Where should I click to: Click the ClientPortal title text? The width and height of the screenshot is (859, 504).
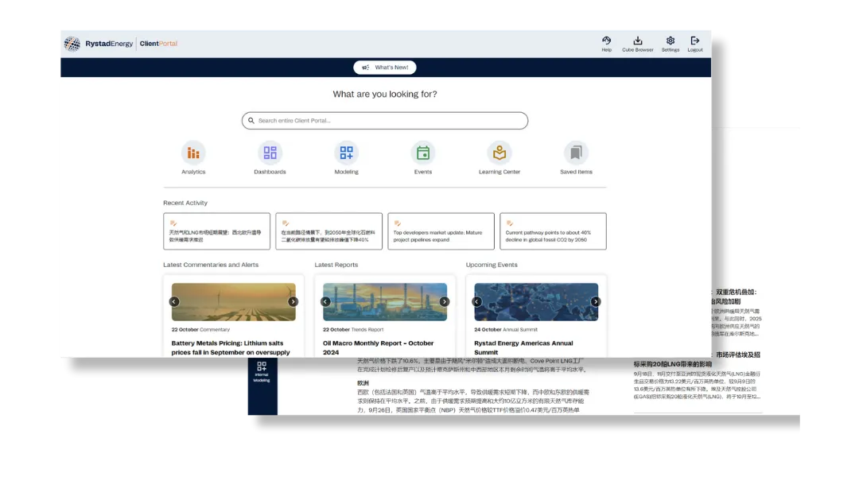[x=158, y=44]
